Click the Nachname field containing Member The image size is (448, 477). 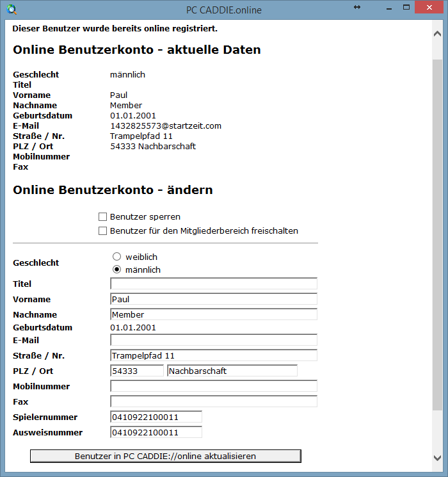point(214,314)
